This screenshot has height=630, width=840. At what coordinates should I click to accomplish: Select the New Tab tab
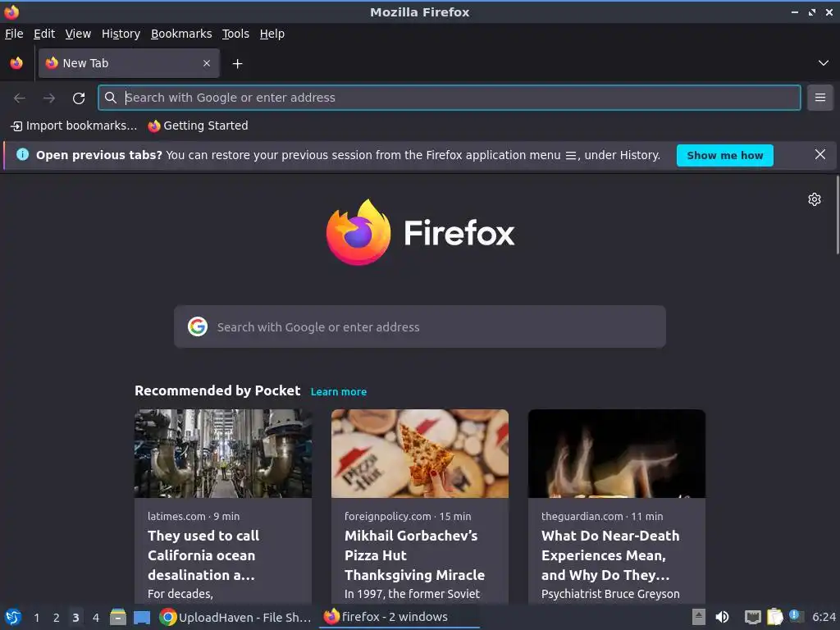129,63
